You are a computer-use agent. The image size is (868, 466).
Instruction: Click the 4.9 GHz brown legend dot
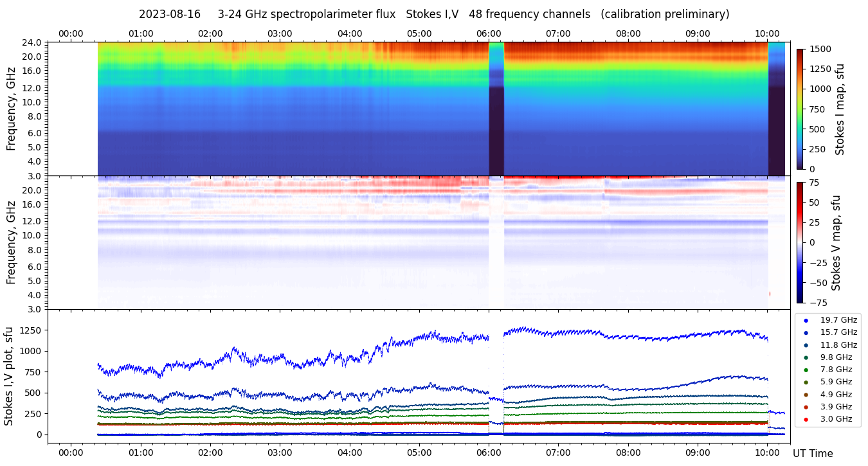pyautogui.click(x=806, y=395)
